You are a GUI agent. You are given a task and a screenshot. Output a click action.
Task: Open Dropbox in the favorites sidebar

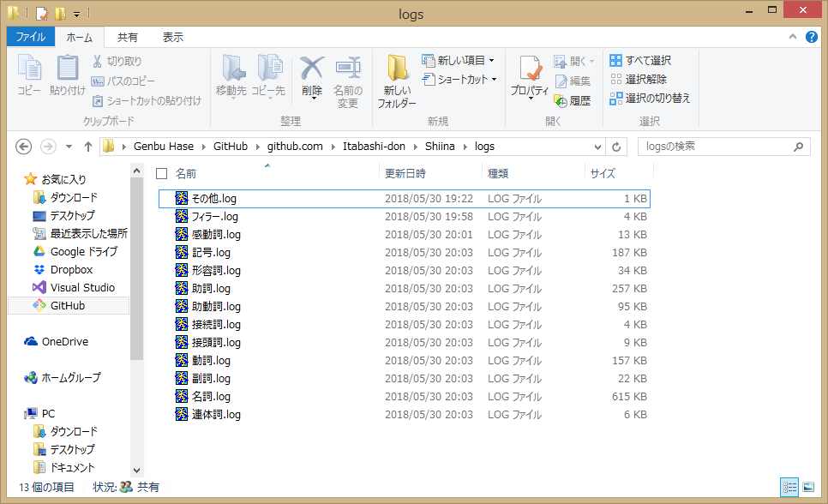point(71,270)
